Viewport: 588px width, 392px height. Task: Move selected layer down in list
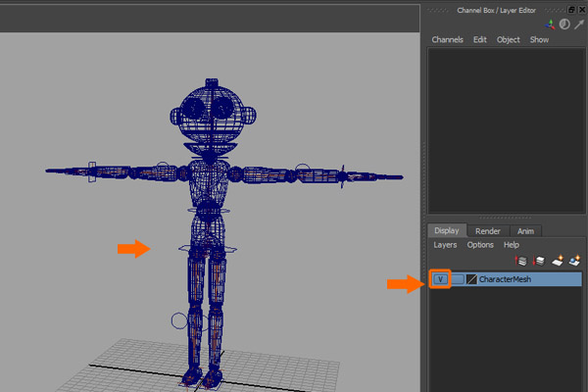click(538, 261)
